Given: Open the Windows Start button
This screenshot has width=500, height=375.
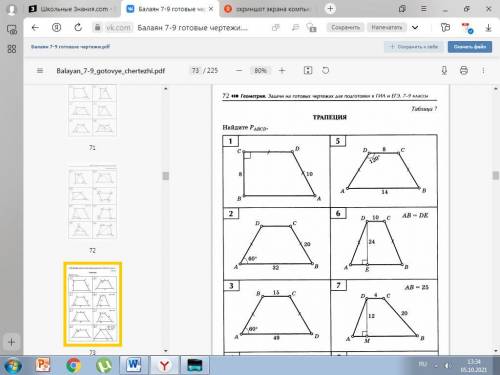Looking at the screenshot, I should point(13,365).
